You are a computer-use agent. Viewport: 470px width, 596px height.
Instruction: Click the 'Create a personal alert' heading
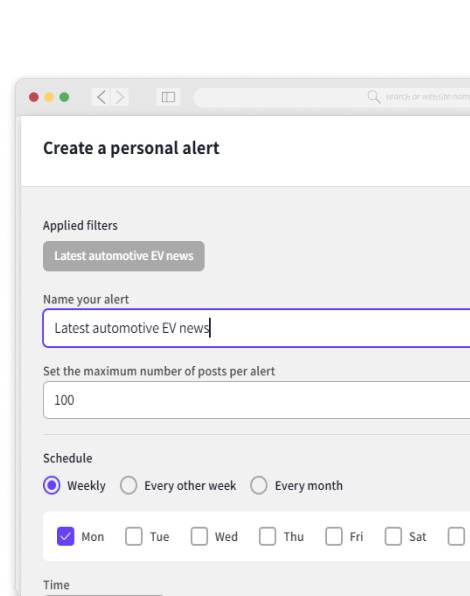pos(131,148)
